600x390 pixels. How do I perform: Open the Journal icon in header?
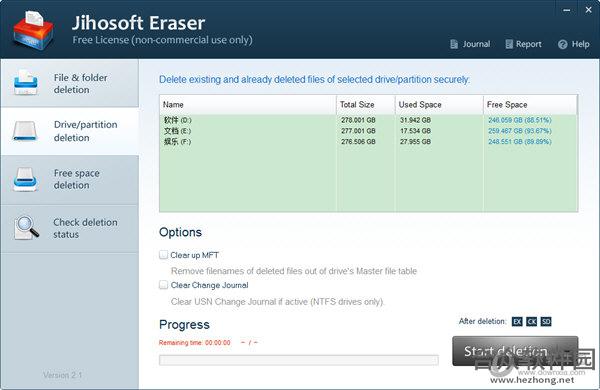click(x=454, y=44)
